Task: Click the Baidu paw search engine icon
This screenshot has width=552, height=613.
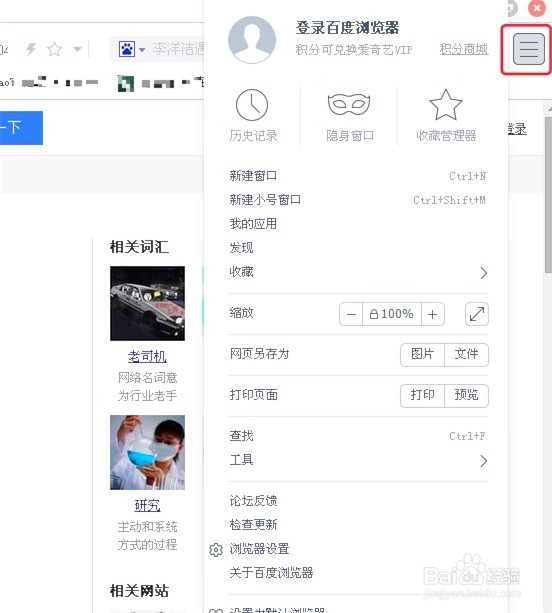Action: 127,49
